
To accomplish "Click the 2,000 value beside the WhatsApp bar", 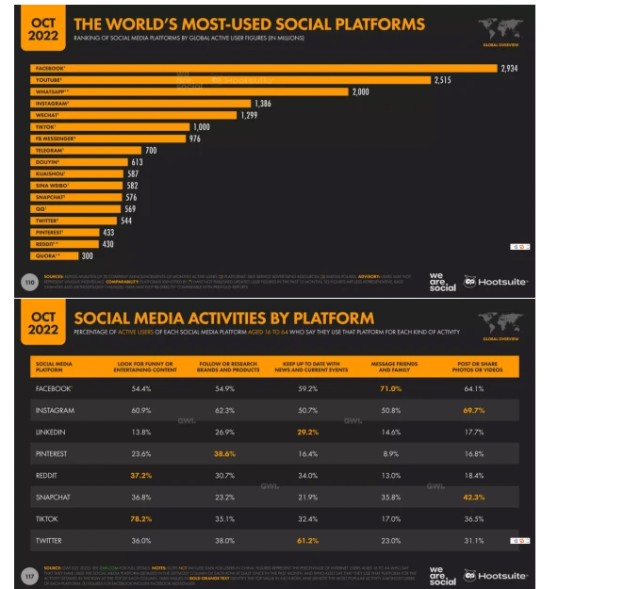I will point(361,92).
